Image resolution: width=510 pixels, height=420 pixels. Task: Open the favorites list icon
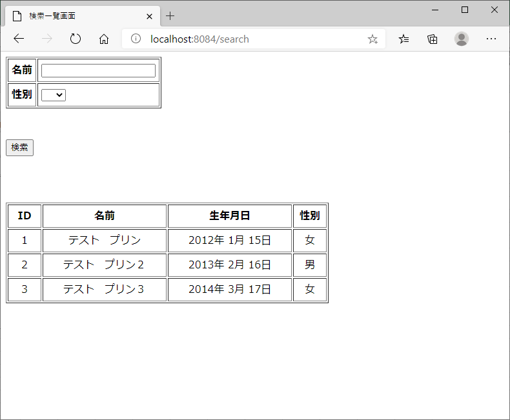pos(403,39)
